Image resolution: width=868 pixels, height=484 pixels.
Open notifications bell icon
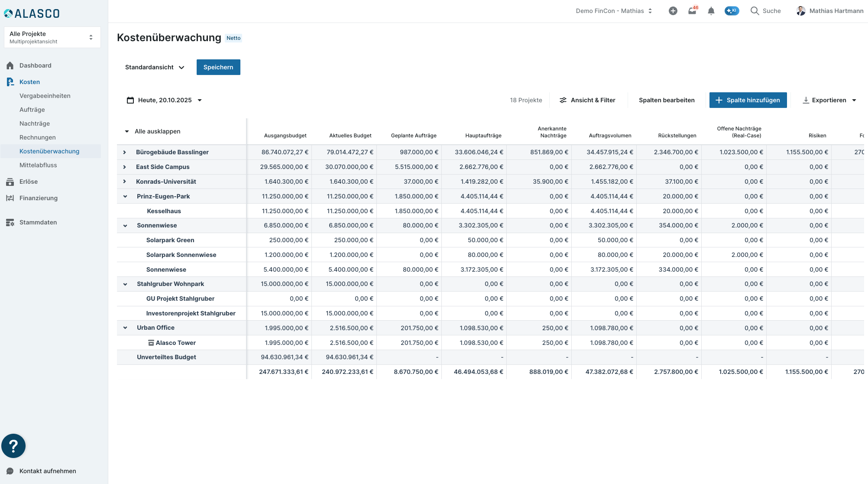click(x=711, y=11)
